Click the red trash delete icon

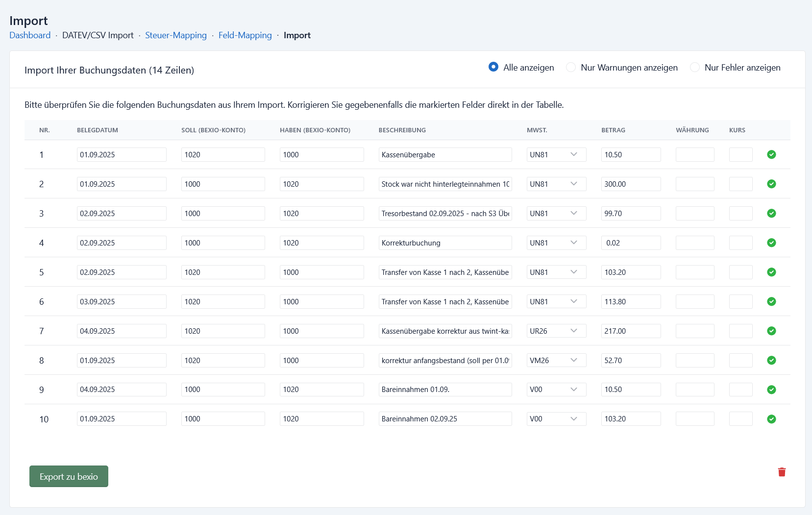pyautogui.click(x=782, y=472)
